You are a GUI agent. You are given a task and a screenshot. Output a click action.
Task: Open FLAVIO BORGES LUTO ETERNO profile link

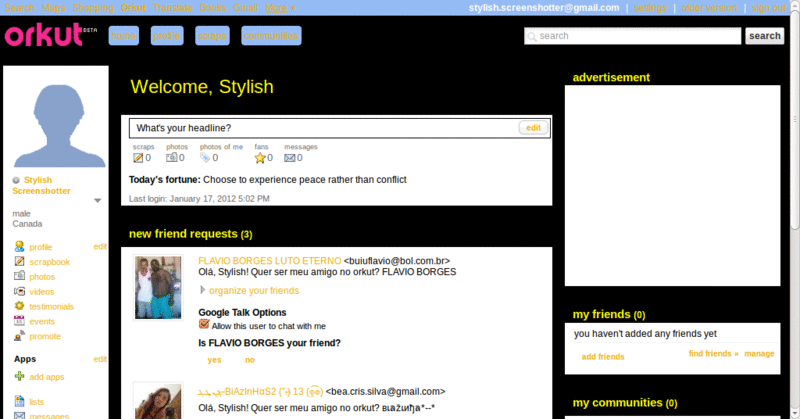[269, 261]
